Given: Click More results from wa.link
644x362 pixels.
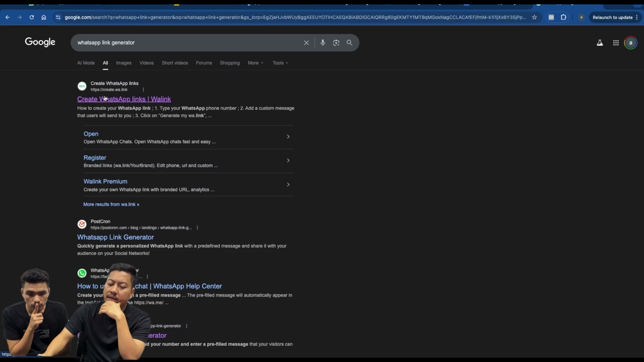Looking at the screenshot, I should [x=111, y=204].
